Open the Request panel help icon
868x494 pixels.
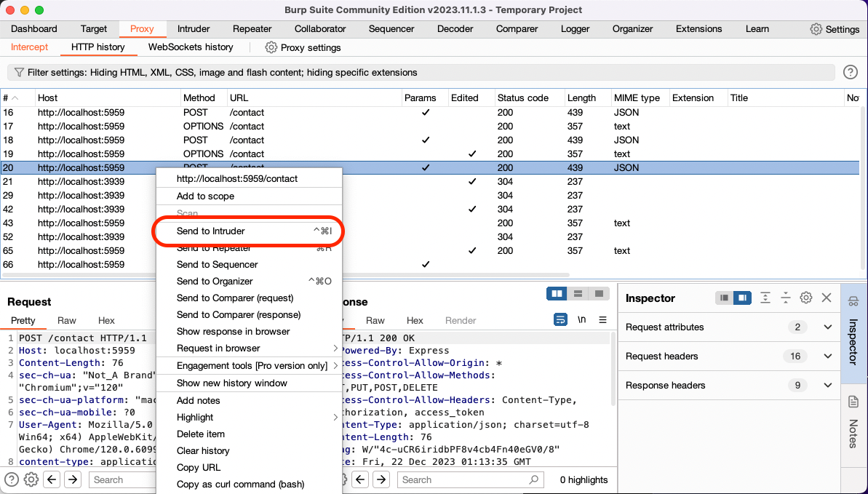point(12,479)
